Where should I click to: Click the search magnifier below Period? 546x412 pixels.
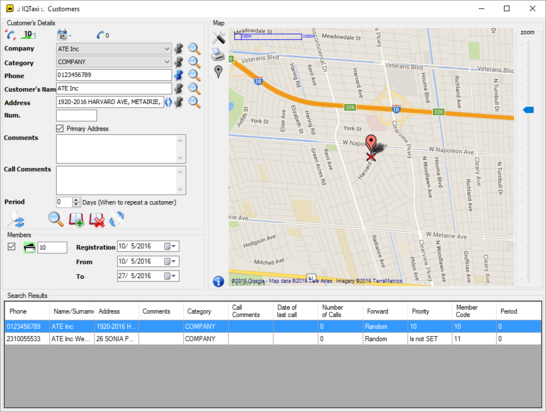click(56, 219)
